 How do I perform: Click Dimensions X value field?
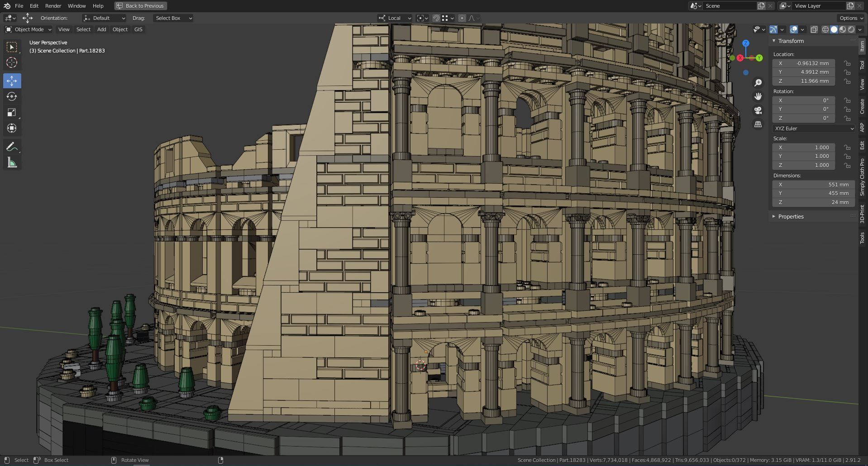[x=813, y=185]
